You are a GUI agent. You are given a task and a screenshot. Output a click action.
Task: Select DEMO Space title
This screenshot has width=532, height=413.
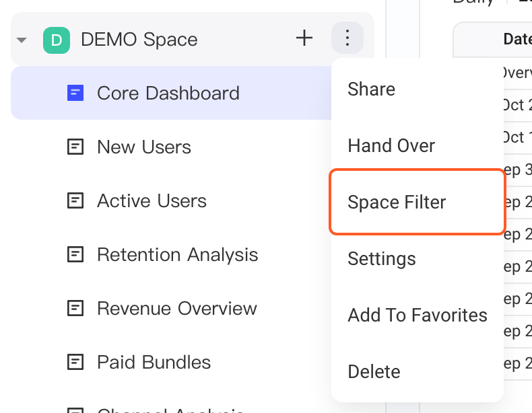tap(139, 39)
